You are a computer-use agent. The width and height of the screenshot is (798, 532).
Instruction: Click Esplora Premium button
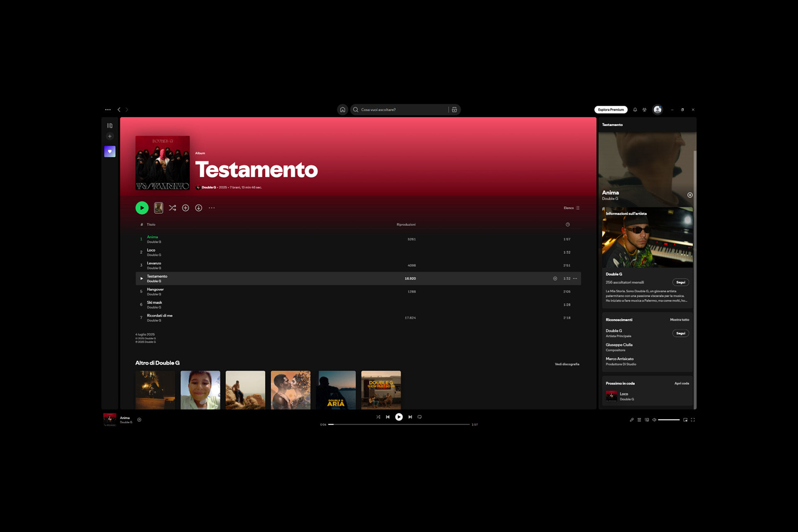pos(611,110)
